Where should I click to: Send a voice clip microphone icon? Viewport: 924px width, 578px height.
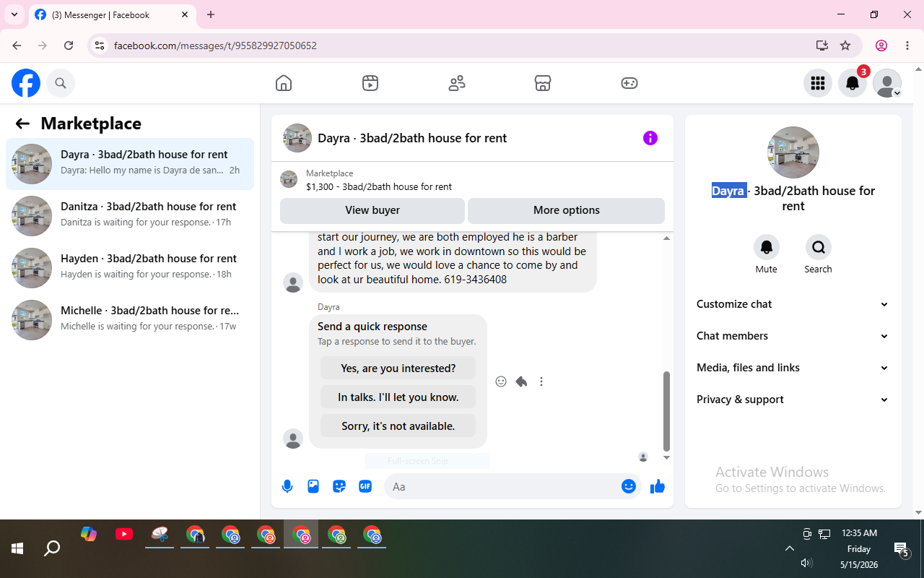coord(287,486)
